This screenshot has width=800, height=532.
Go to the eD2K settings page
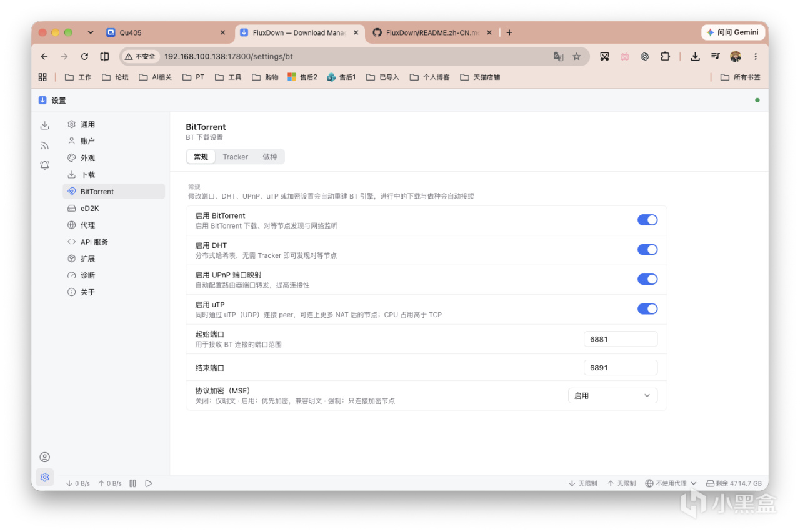114,209
